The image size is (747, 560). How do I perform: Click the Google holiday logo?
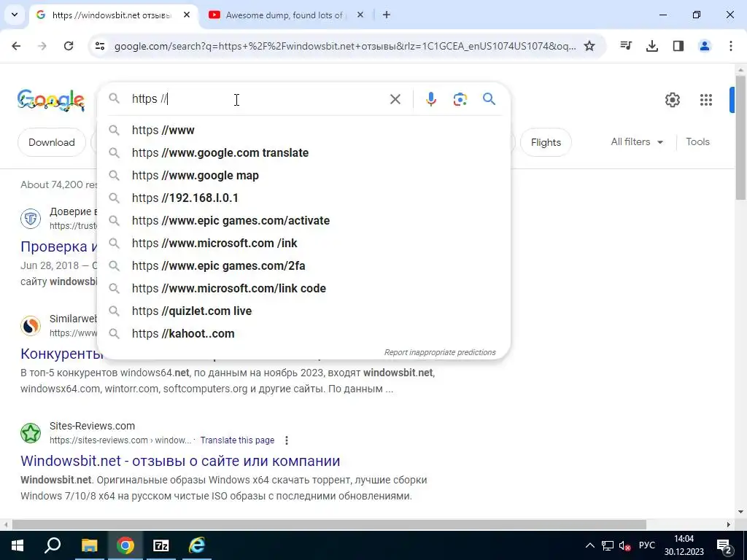(x=51, y=100)
